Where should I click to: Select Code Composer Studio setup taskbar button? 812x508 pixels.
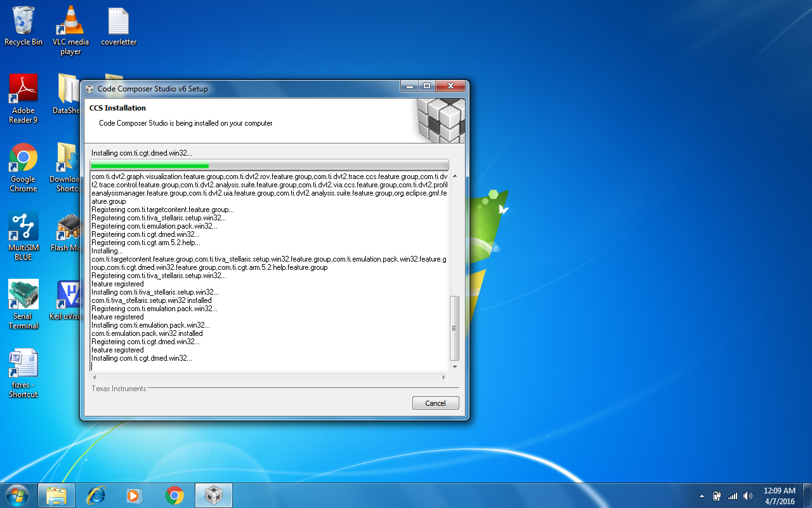(x=214, y=495)
